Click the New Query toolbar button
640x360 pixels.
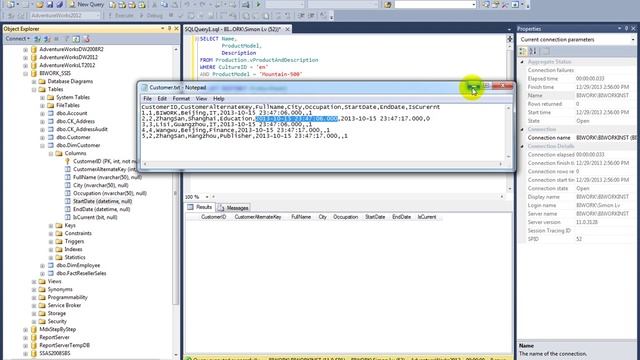click(x=86, y=4)
